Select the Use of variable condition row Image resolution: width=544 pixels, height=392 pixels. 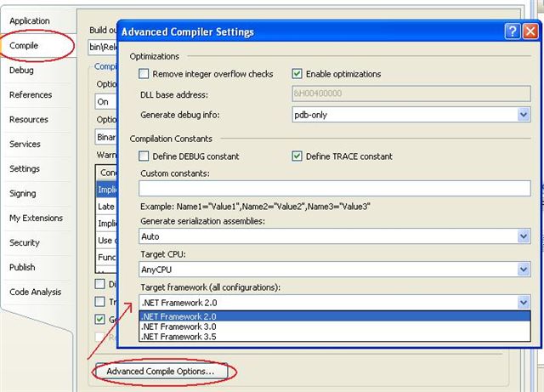(x=107, y=241)
